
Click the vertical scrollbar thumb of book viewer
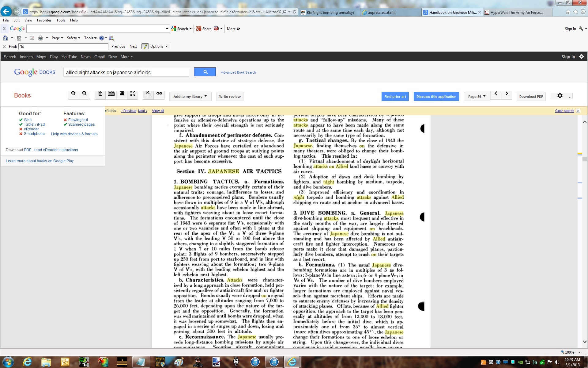pyautogui.click(x=585, y=159)
